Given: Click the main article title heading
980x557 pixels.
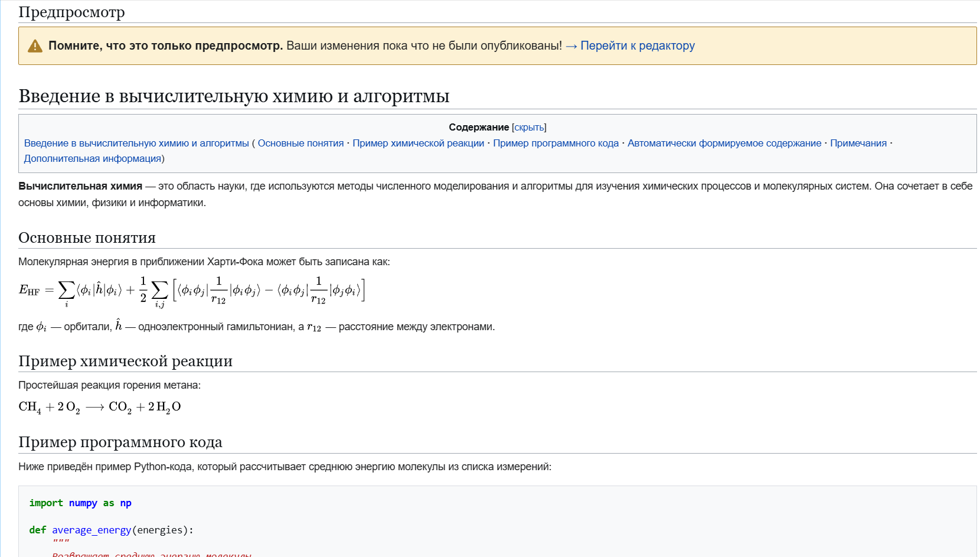Looking at the screenshot, I should (234, 96).
